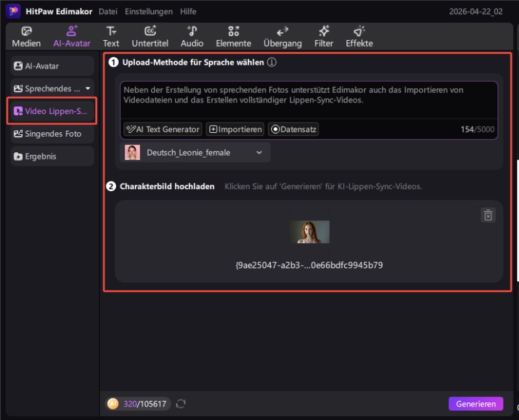Open the Deutsch_Leonie_female voice dropdown
Viewport: 519px width, 420px height.
click(259, 152)
